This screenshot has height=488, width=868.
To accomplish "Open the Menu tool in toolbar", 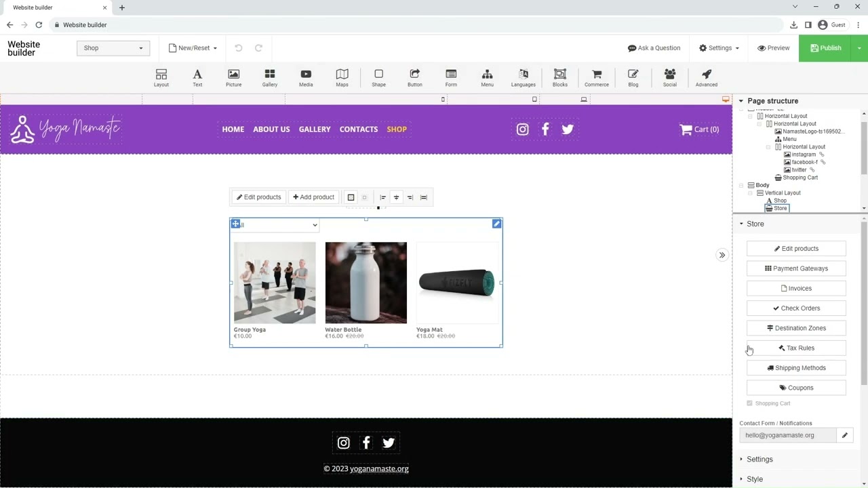I will (x=487, y=78).
